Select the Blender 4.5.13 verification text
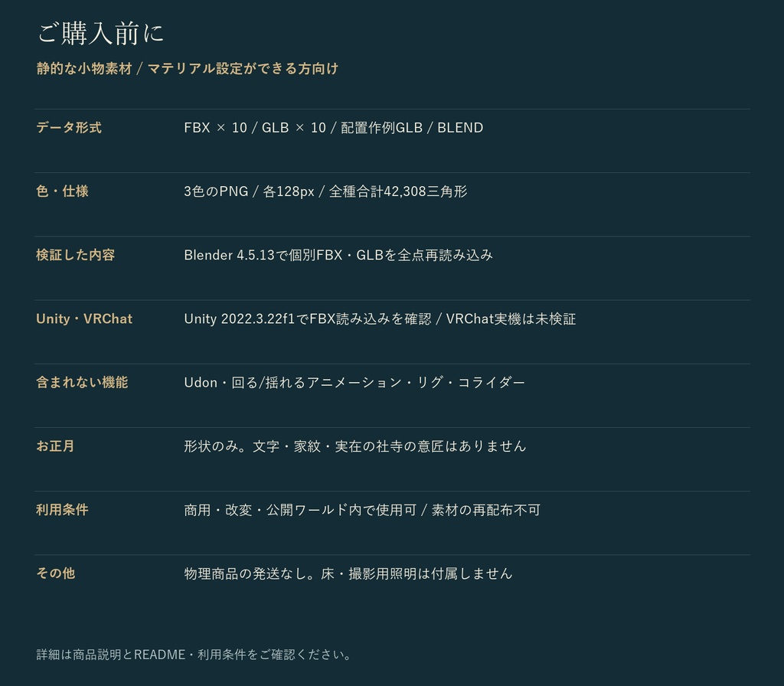The width and height of the screenshot is (784, 686). (x=338, y=255)
